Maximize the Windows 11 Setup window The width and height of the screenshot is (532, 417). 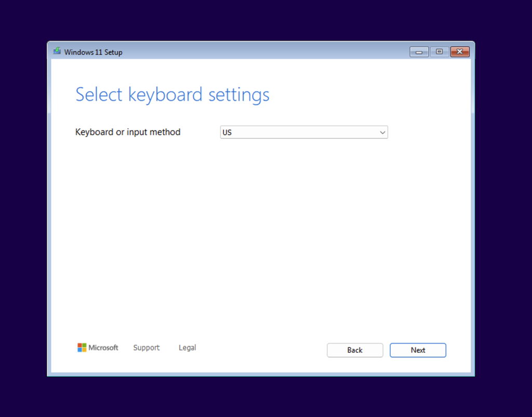[440, 52]
